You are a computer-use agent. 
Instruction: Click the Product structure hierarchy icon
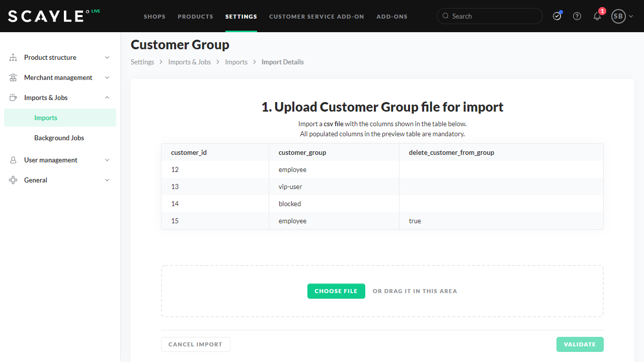(13, 58)
